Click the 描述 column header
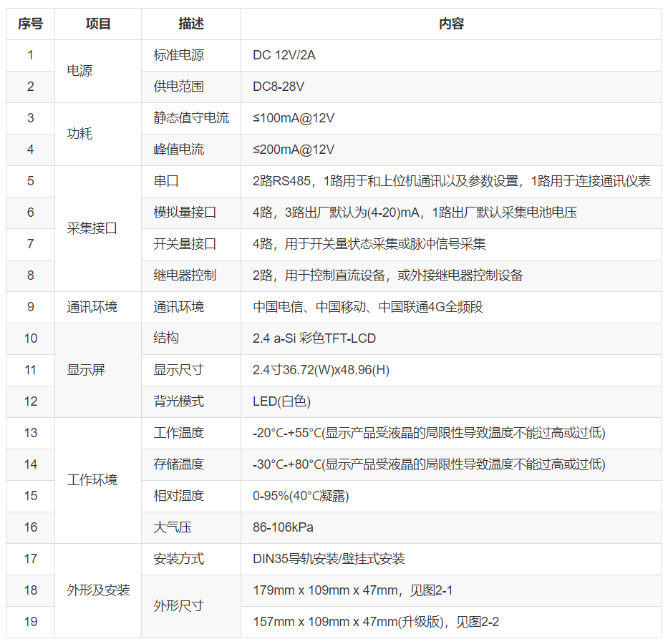Viewport: 668px width, 644px height. coord(190,24)
